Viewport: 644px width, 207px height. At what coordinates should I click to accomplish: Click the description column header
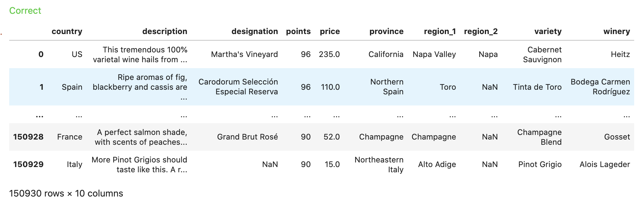pos(165,31)
